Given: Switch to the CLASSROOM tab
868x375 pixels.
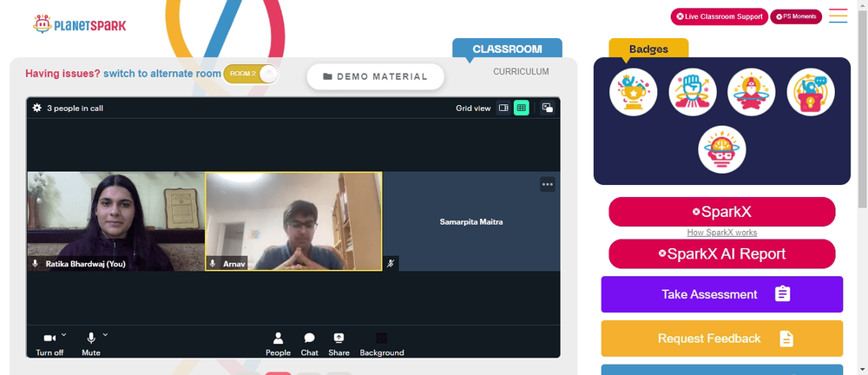Looking at the screenshot, I should [x=507, y=49].
